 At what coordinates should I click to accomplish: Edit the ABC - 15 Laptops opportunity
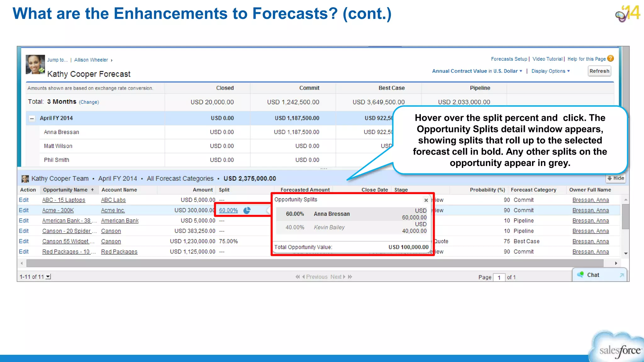(x=24, y=200)
